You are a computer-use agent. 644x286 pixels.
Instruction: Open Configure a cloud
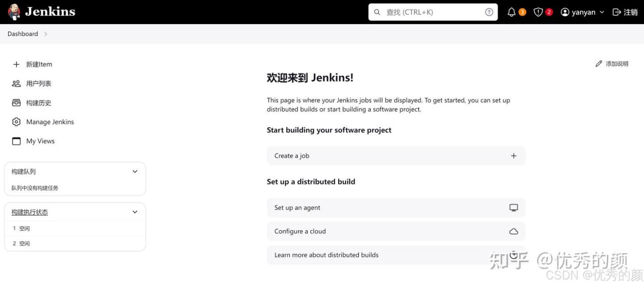(x=396, y=231)
